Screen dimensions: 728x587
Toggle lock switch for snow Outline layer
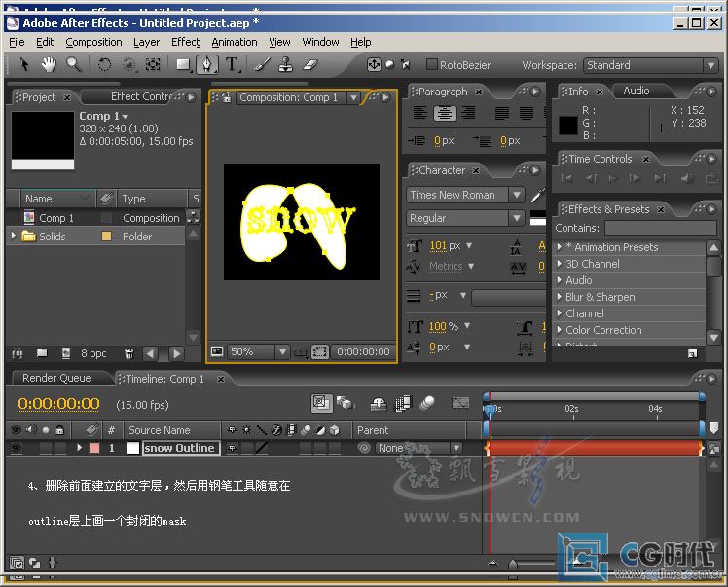point(60,448)
